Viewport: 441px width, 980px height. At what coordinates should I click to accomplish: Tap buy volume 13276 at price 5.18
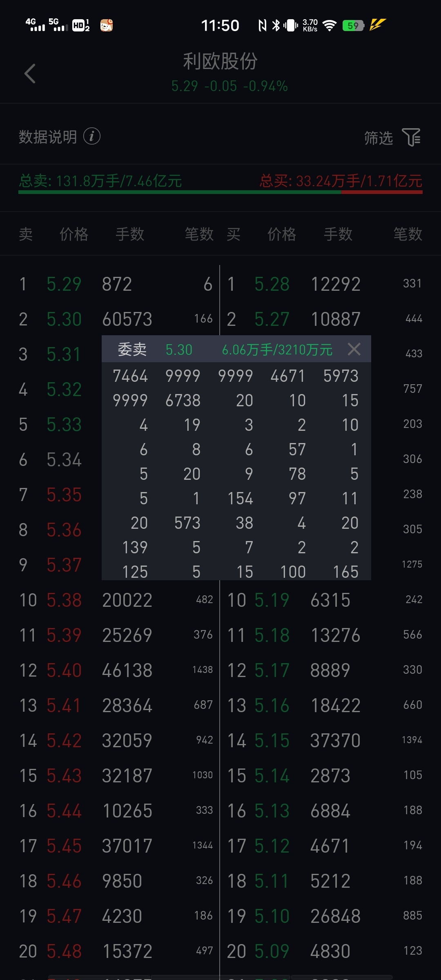336,635
